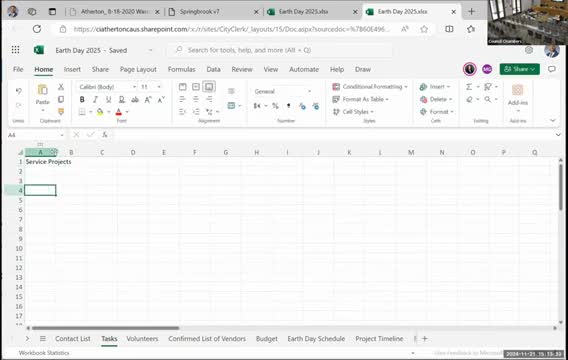Open Conditional Formatting menu
Viewport: 568px width, 360px height.
(370, 87)
